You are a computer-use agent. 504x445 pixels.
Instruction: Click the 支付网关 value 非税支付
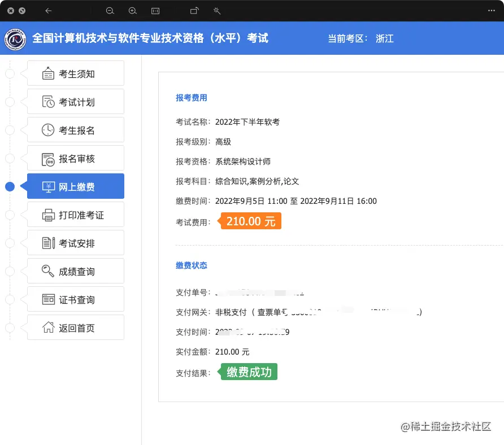(231, 312)
